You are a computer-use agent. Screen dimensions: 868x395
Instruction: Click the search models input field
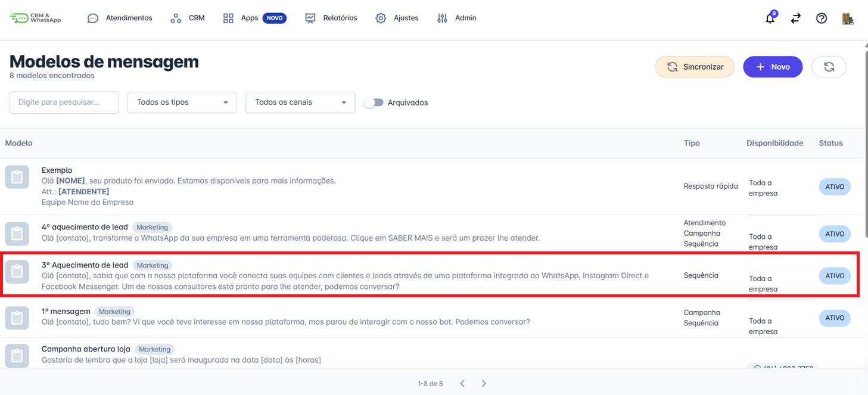coord(64,102)
